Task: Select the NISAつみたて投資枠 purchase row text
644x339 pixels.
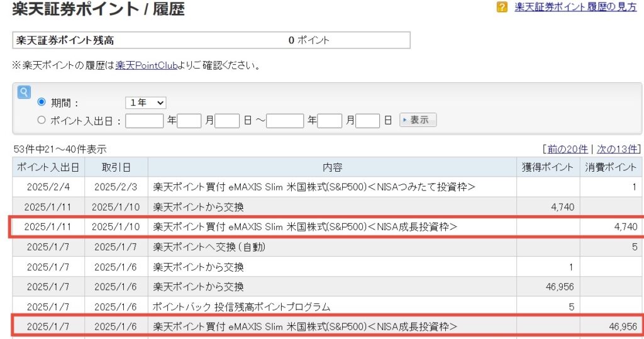Action: 314,187
